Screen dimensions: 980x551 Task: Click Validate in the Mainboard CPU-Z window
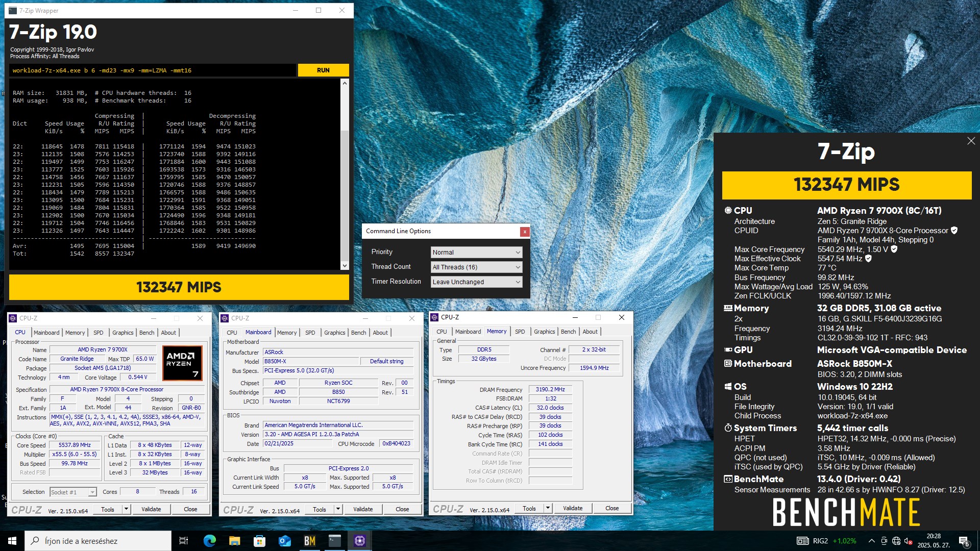pos(363,509)
